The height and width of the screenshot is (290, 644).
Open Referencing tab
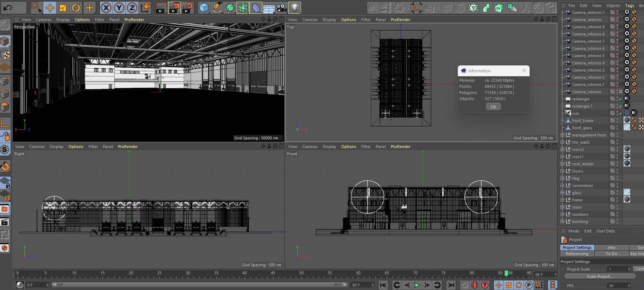pyautogui.click(x=577, y=254)
